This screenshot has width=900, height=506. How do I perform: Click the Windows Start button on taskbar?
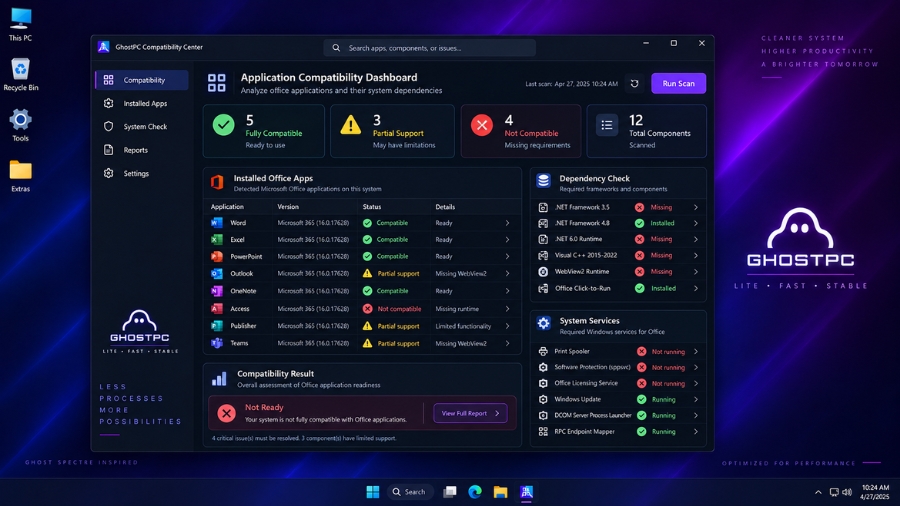373,492
